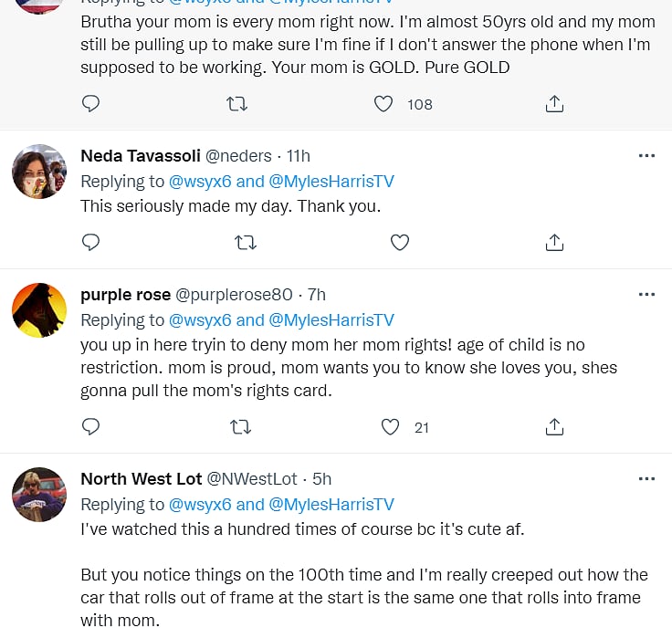Open more options for Neda Tavassoli's tweet

pyautogui.click(x=646, y=156)
